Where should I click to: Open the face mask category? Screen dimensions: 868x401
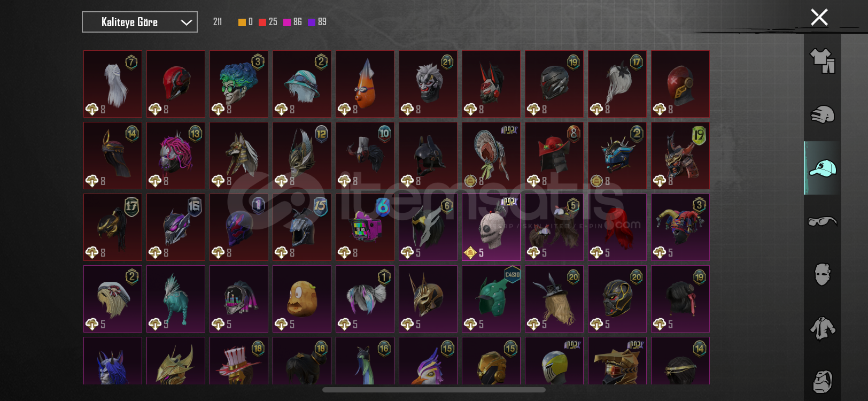click(822, 274)
